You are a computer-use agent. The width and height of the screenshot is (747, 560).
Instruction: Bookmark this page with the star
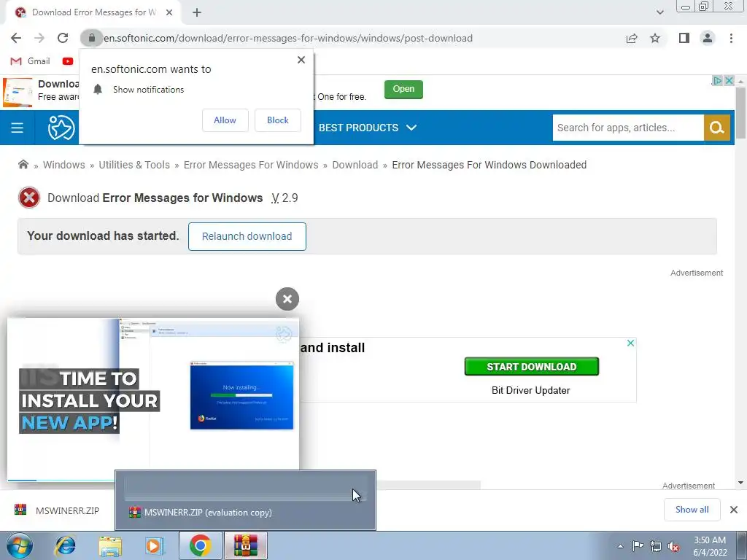pyautogui.click(x=655, y=38)
